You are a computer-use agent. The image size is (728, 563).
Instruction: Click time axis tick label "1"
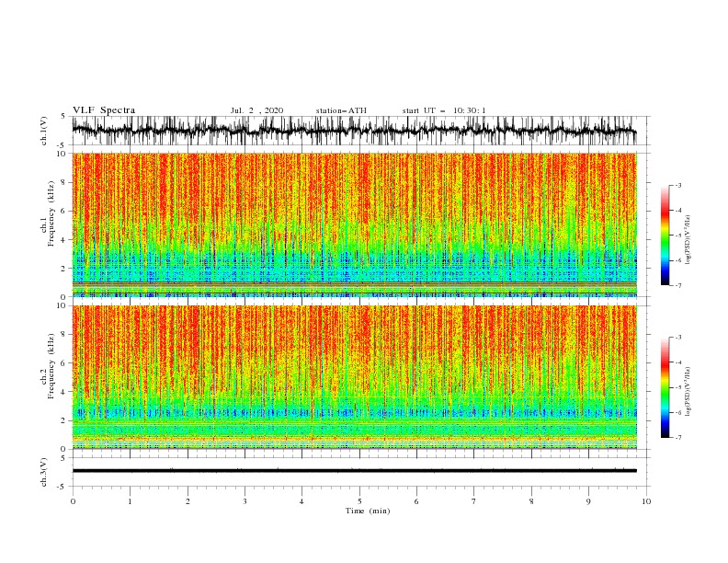130,501
